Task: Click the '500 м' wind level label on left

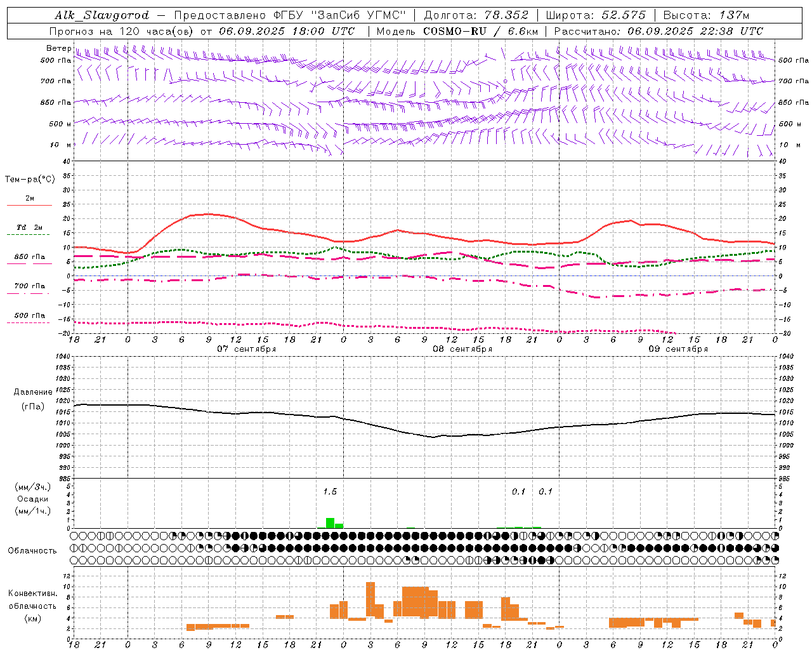Action: [x=60, y=124]
